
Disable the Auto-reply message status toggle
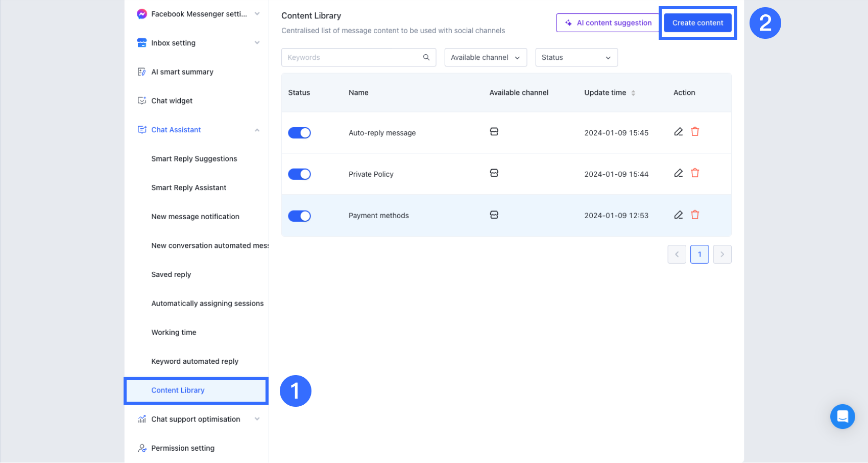[299, 133]
